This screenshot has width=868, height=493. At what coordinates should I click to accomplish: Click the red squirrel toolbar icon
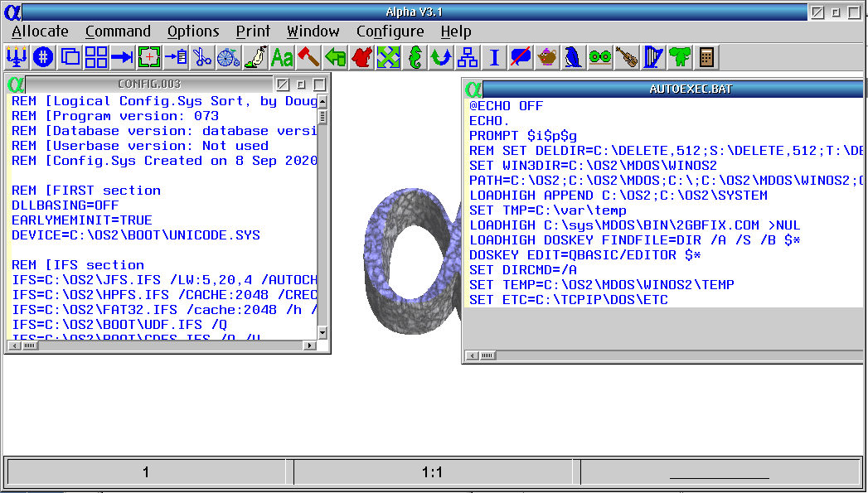click(x=361, y=57)
